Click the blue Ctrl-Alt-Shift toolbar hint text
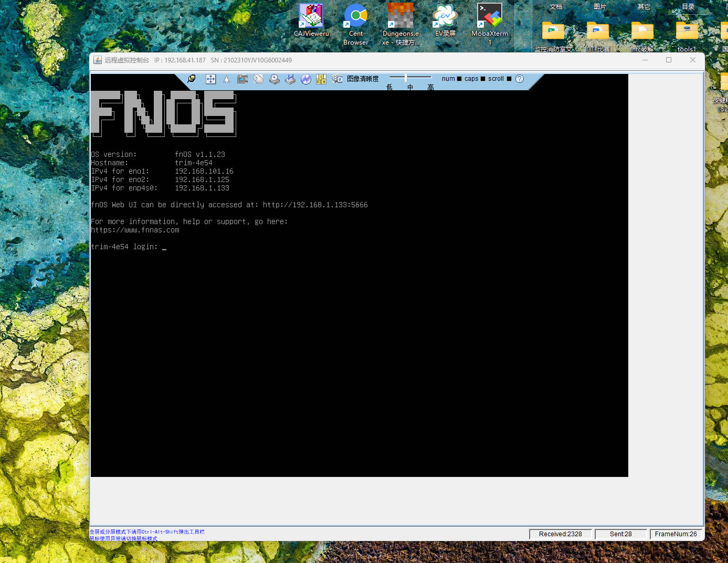728x563 pixels. [x=147, y=532]
